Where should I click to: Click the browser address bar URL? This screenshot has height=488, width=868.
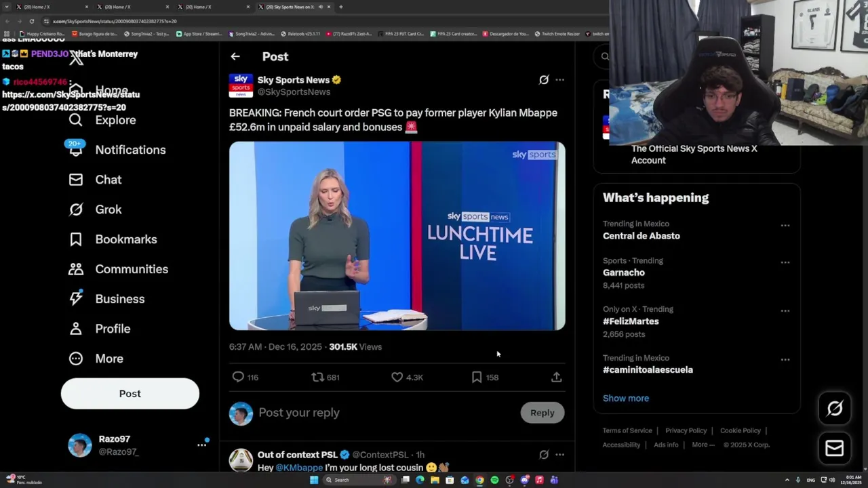click(x=114, y=21)
